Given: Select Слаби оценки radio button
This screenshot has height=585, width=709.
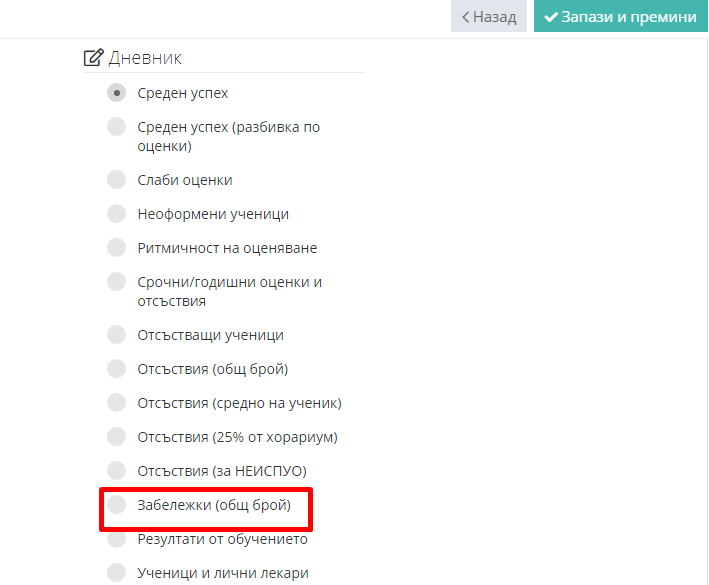Looking at the screenshot, I should (116, 179).
